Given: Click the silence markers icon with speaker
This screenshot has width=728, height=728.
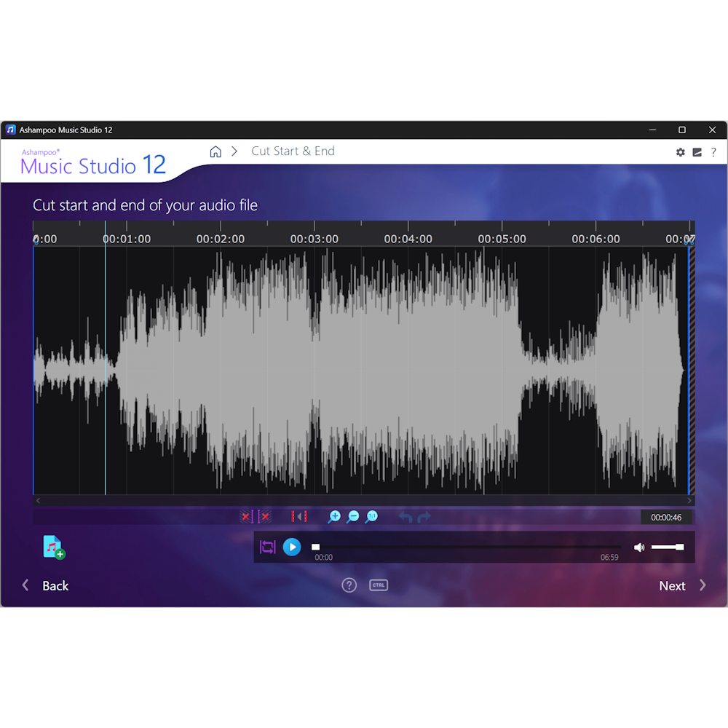Looking at the screenshot, I should pos(299,517).
